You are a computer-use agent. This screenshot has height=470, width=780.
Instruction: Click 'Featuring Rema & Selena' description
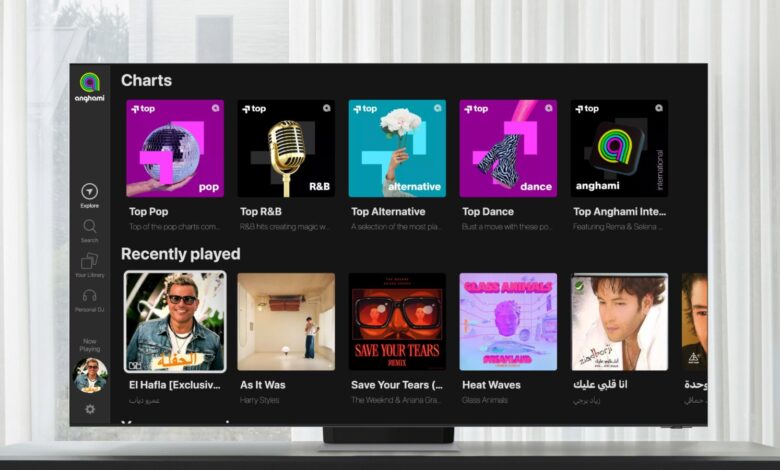618,227
